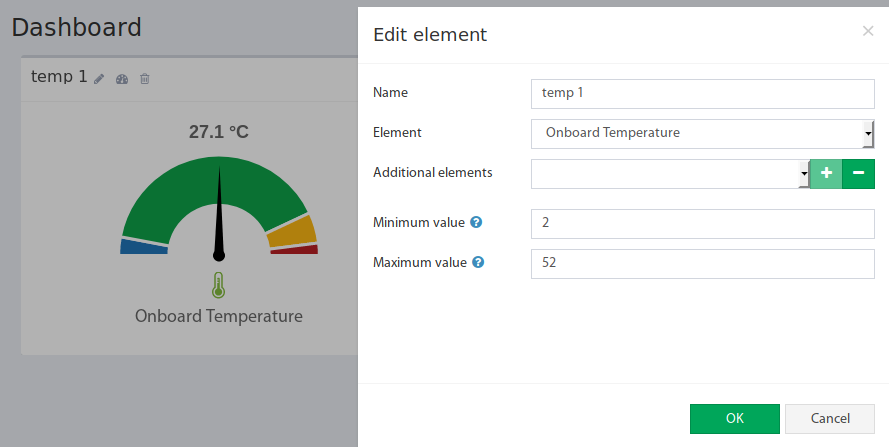Click the temp 1 widget title
This screenshot has width=889, height=447.
point(59,77)
